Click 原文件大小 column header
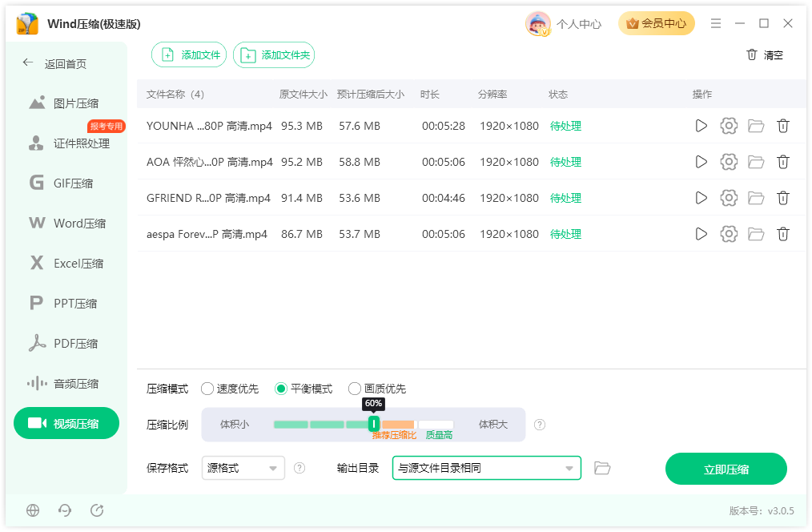Screen dimensions: 812x532 tap(303, 95)
